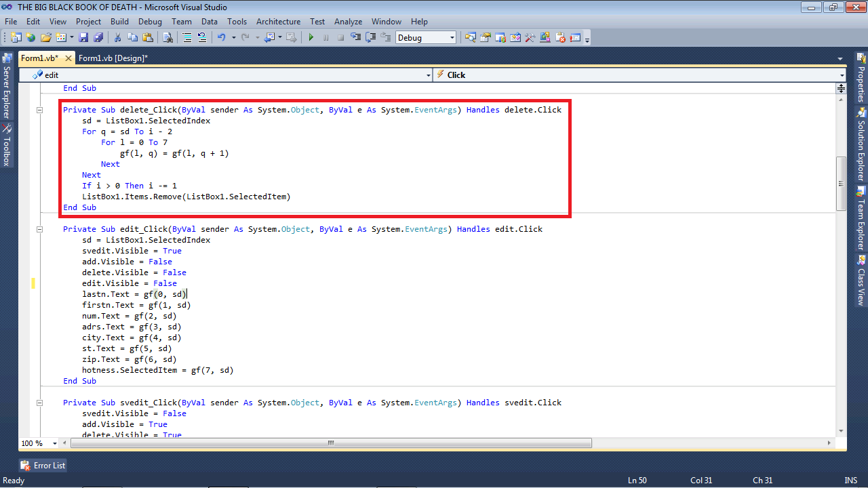This screenshot has height=488, width=868.
Task: Click the Step Over debug icon
Action: click(x=370, y=37)
